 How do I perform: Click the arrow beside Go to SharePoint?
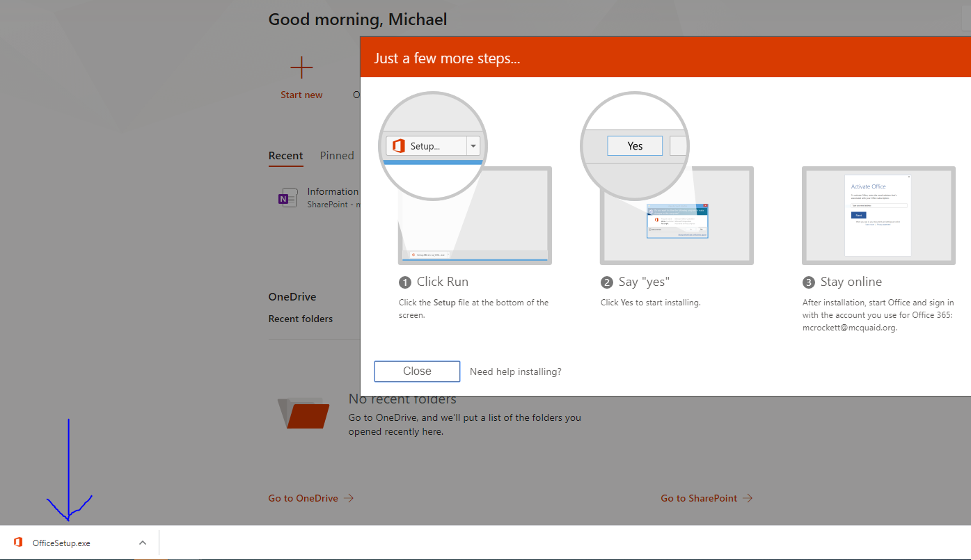click(x=748, y=498)
